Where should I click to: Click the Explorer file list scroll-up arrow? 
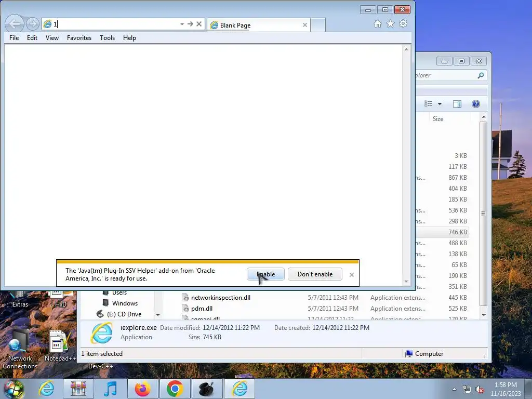(484, 117)
